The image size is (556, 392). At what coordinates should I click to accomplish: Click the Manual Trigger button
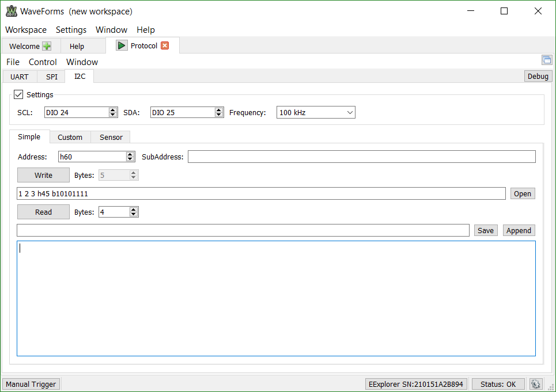tap(31, 384)
